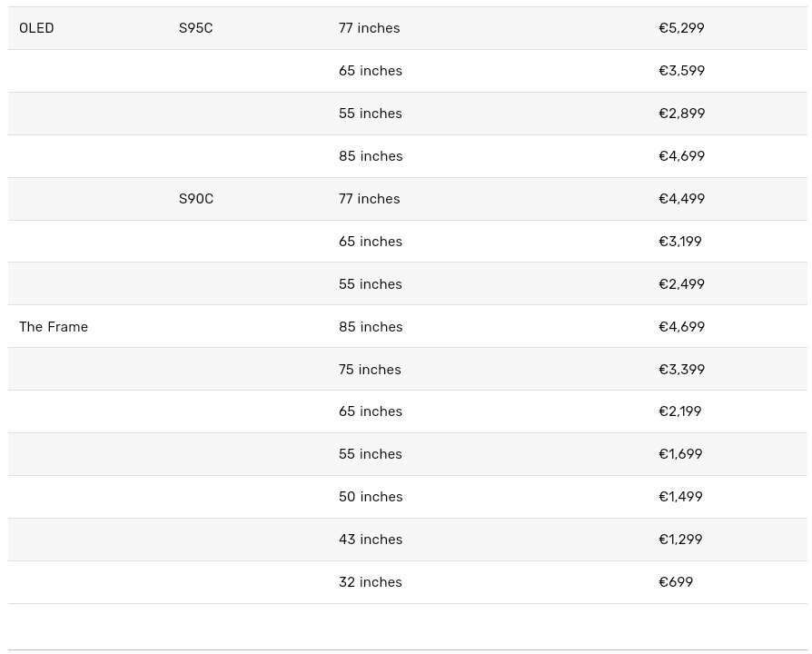812x654 pixels.
Task: Click The Frame category cell
Action: click(x=54, y=327)
